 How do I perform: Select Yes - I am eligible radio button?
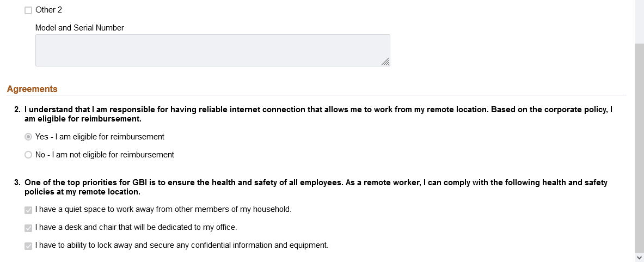(28, 137)
